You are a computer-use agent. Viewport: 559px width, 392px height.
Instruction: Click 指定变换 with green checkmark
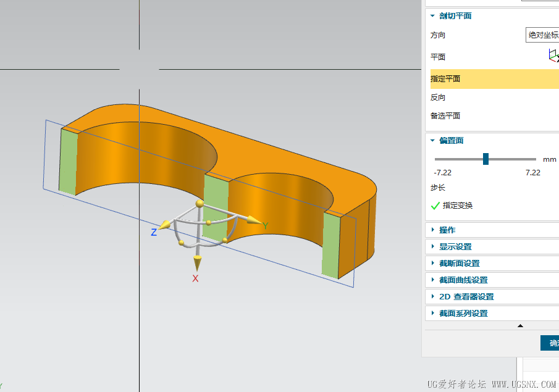452,206
